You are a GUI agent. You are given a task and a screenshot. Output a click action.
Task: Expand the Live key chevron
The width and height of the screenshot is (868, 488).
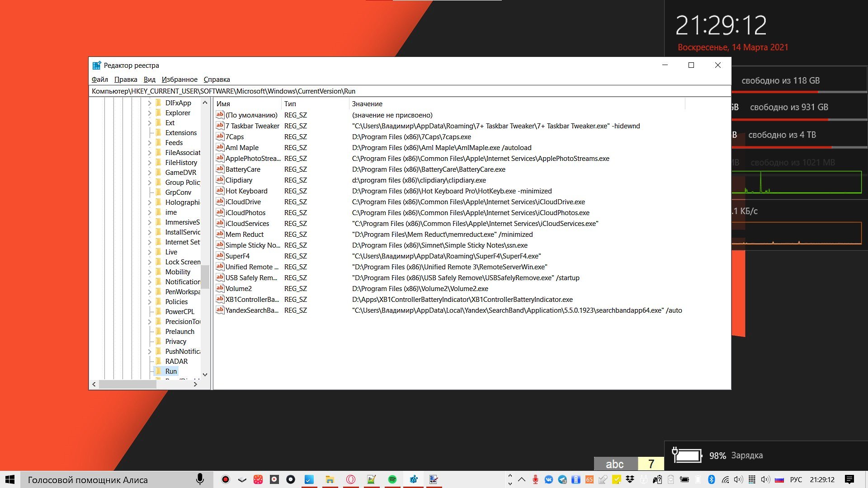pyautogui.click(x=150, y=252)
